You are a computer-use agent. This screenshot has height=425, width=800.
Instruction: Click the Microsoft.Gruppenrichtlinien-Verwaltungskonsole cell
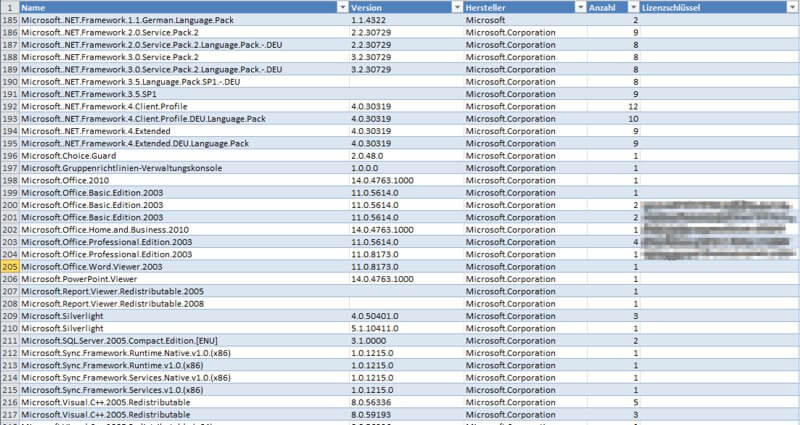(184, 168)
